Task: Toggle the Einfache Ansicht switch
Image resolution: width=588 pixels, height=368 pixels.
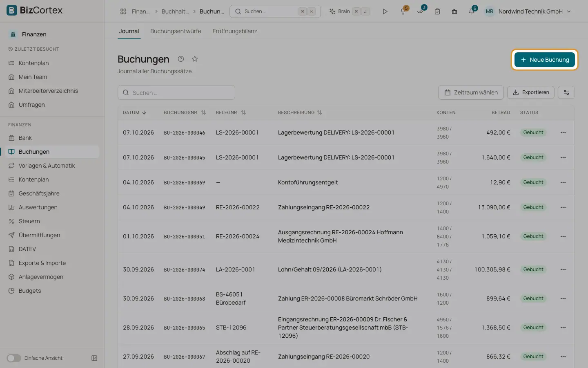Action: pos(14,358)
